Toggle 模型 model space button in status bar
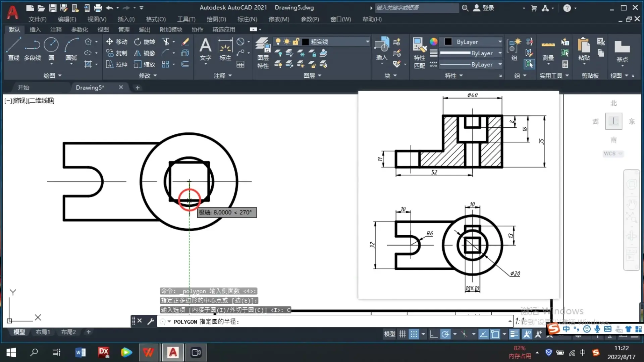 pos(389,334)
